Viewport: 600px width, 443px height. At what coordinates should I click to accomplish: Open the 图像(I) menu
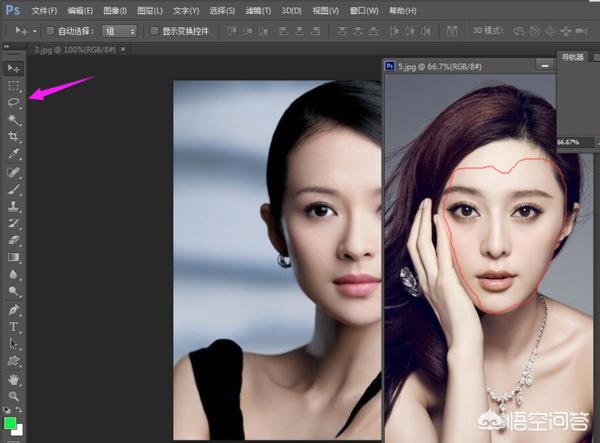(115, 11)
